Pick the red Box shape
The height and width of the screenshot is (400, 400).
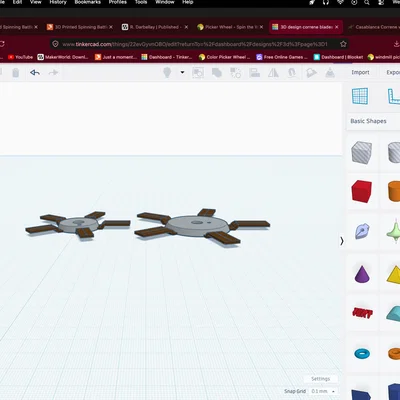(361, 191)
